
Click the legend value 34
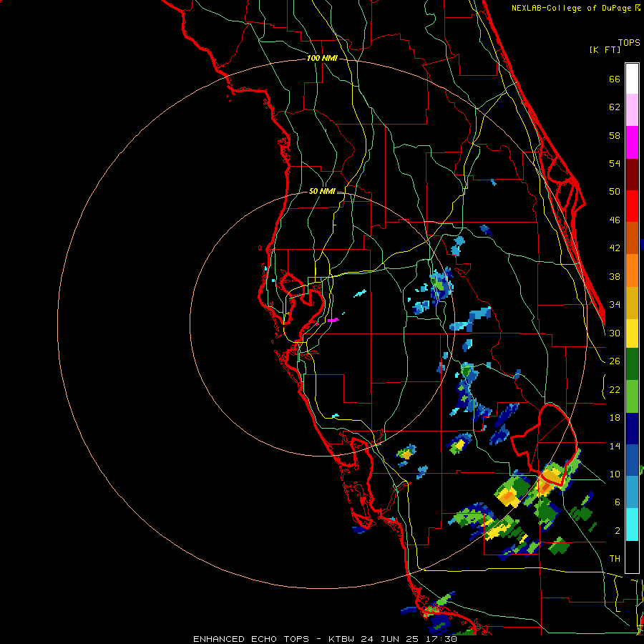615,305
